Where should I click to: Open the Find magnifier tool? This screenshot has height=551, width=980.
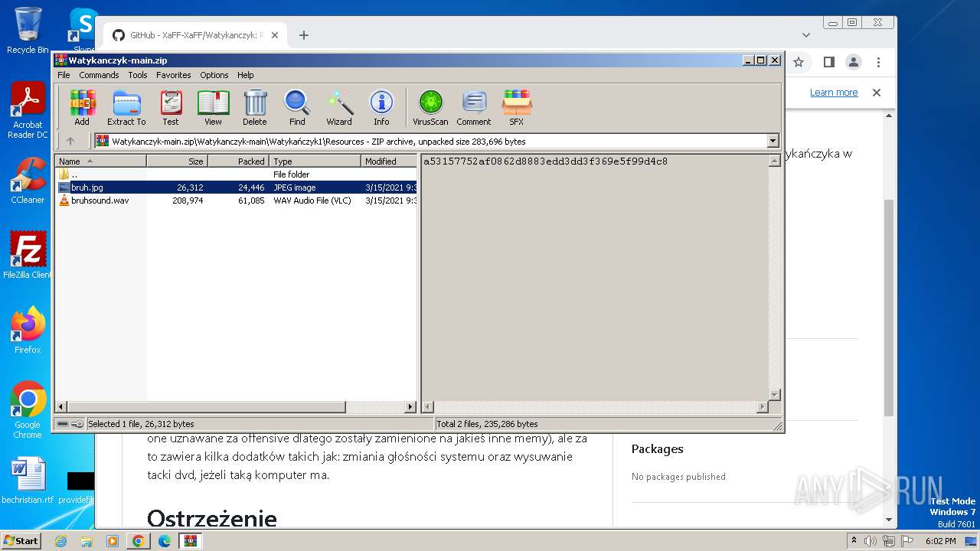point(297,107)
